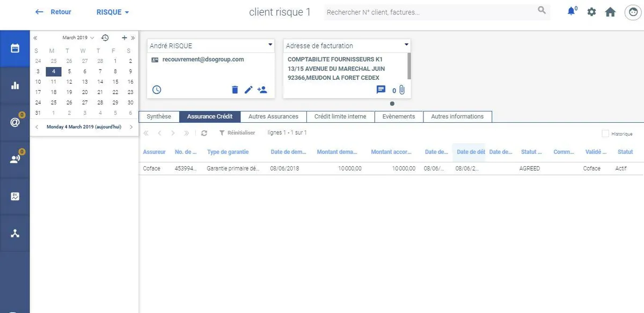
Task: Refresh the insurance table
Action: 204,133
